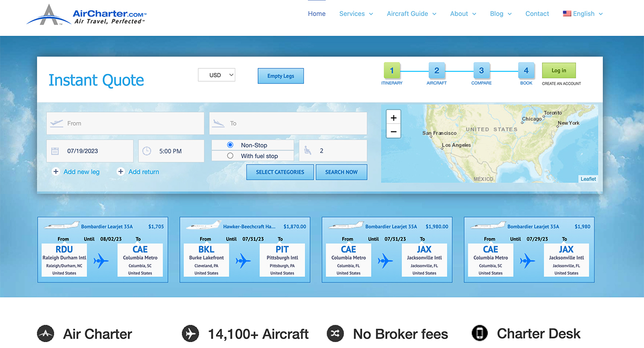
Task: Select step 2 Aircraft in the quote progress
Action: (x=436, y=70)
